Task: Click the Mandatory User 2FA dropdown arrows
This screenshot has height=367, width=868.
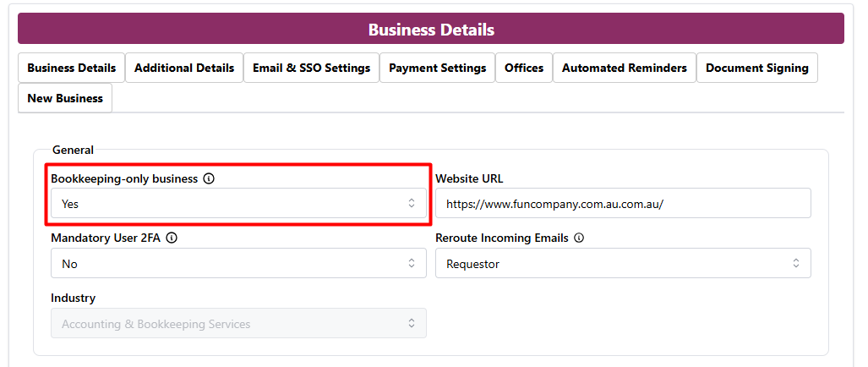Action: (x=412, y=264)
